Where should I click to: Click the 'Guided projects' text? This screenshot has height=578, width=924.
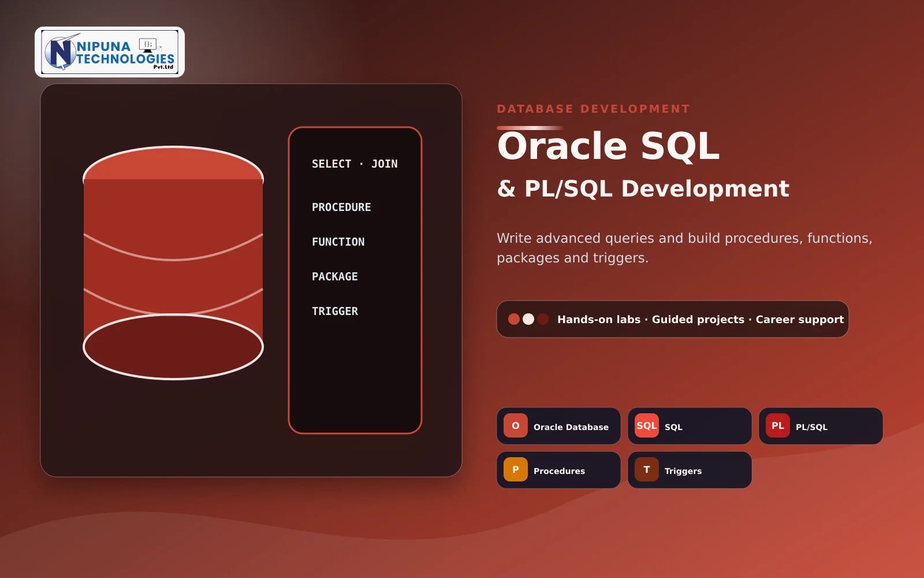(x=698, y=320)
